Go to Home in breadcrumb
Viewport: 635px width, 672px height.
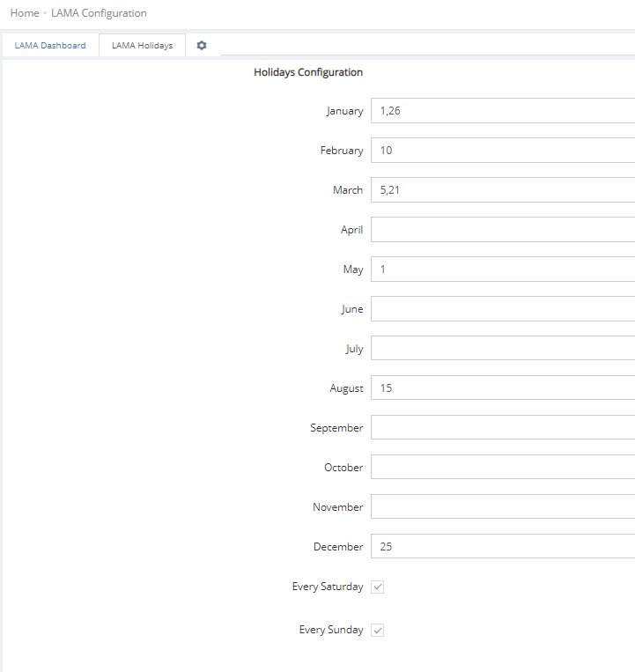[x=25, y=13]
